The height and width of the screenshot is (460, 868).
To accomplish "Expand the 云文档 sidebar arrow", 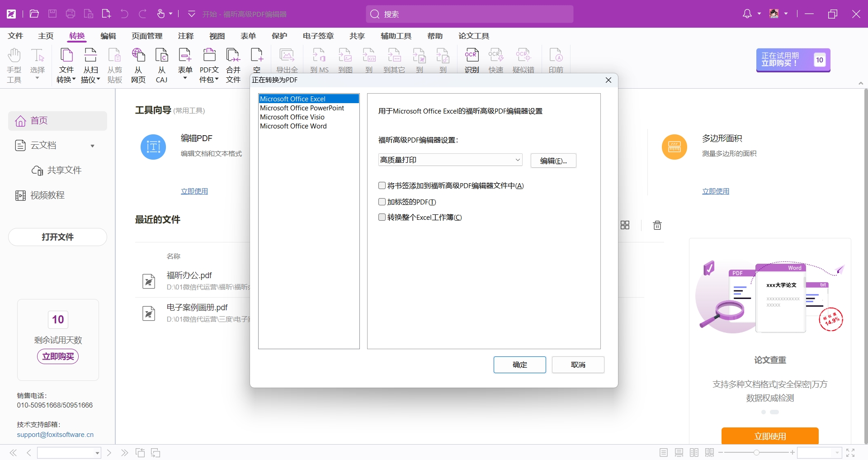I will click(x=92, y=146).
